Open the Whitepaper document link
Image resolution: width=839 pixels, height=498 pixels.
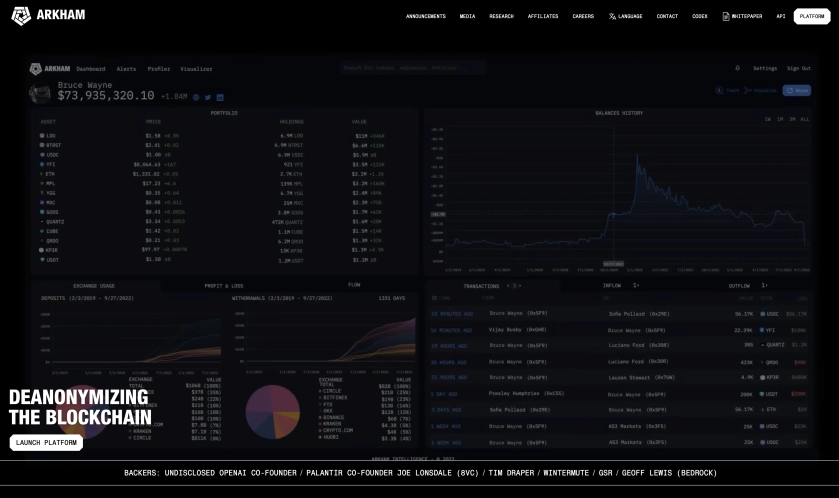742,16
